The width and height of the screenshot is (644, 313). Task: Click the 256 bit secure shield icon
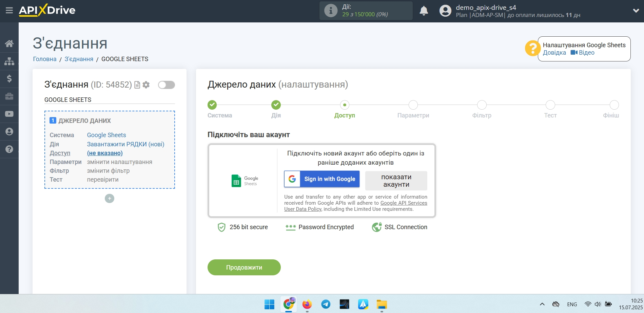click(221, 227)
